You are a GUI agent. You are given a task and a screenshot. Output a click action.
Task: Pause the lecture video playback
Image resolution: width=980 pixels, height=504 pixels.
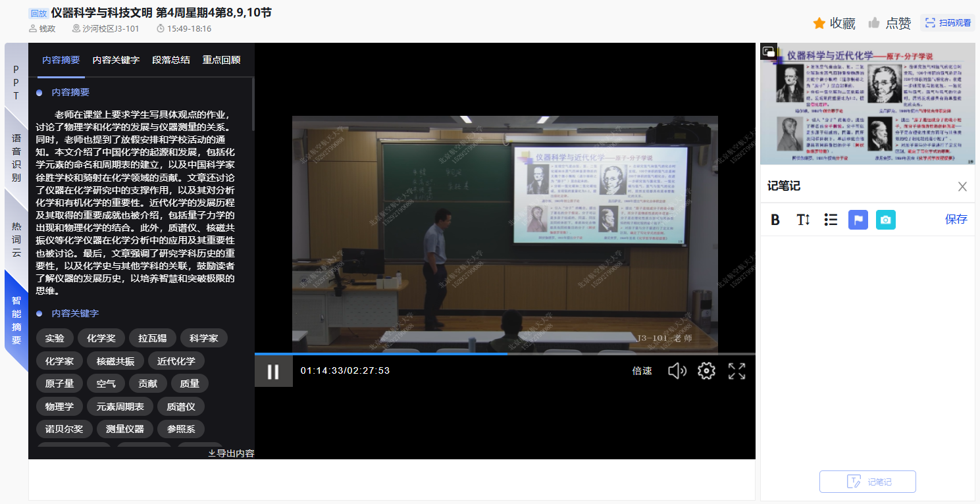[x=273, y=372]
